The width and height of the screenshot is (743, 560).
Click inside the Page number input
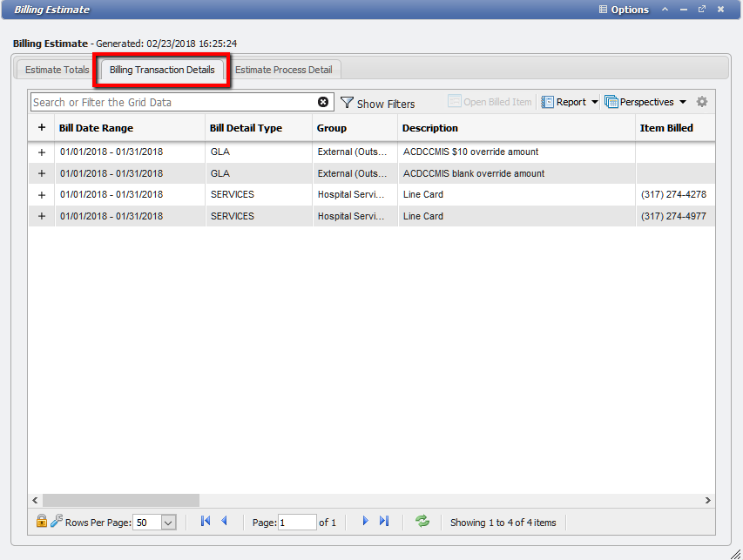click(x=297, y=521)
